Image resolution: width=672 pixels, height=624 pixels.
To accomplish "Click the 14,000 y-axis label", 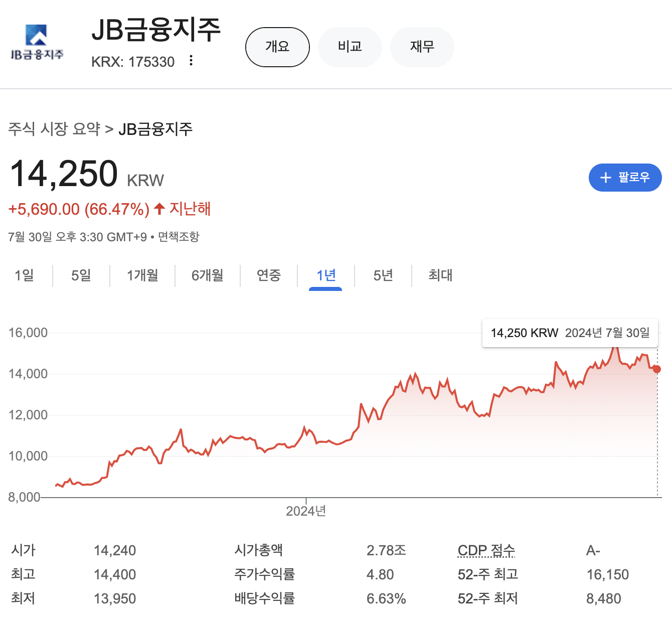I will (28, 374).
